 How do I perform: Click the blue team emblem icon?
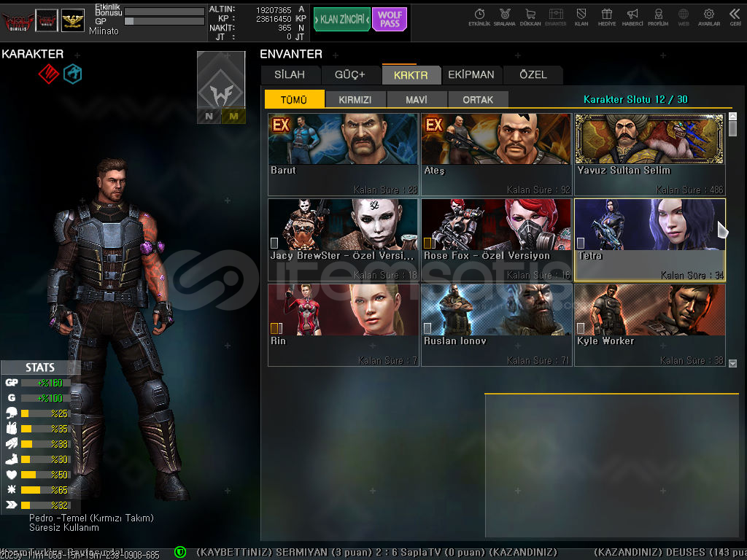click(73, 74)
